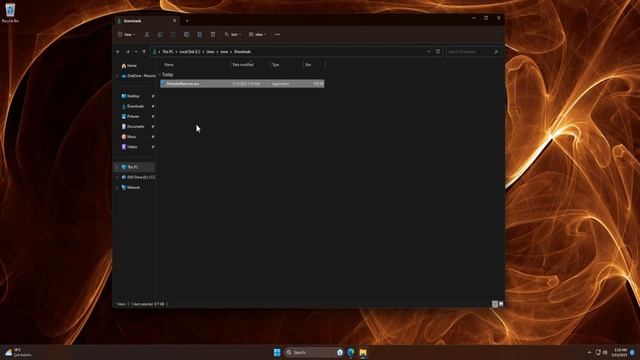Screen dimensions: 640x360
Task: Open the weather widget on taskbar
Action: pos(18,352)
